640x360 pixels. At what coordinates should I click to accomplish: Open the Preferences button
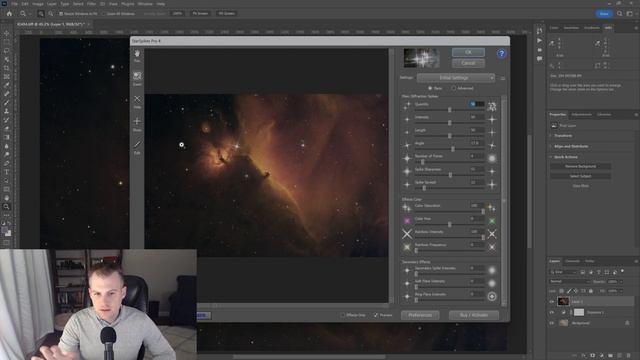click(x=420, y=315)
